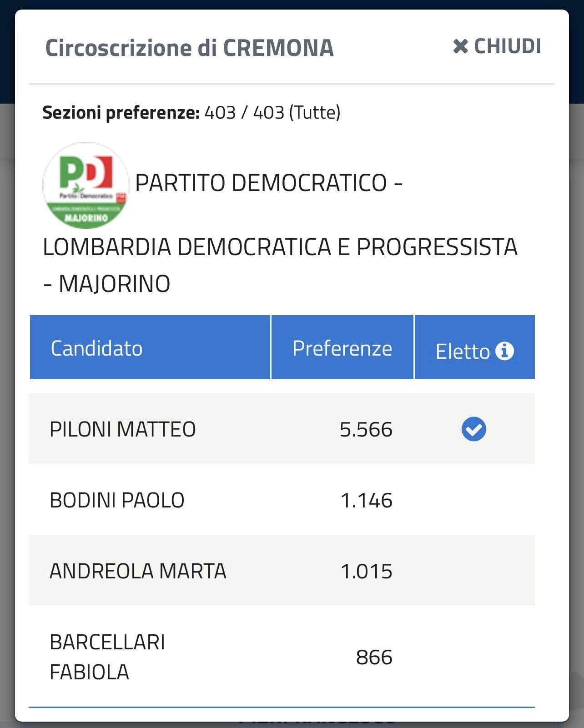The height and width of the screenshot is (728, 584).
Task: Click the Eletto info icon
Action: [x=504, y=351]
